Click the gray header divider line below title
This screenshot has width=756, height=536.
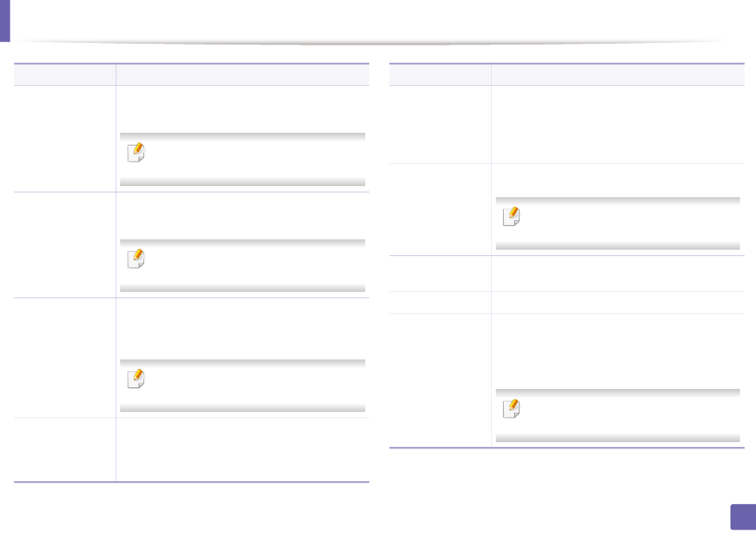372,43
